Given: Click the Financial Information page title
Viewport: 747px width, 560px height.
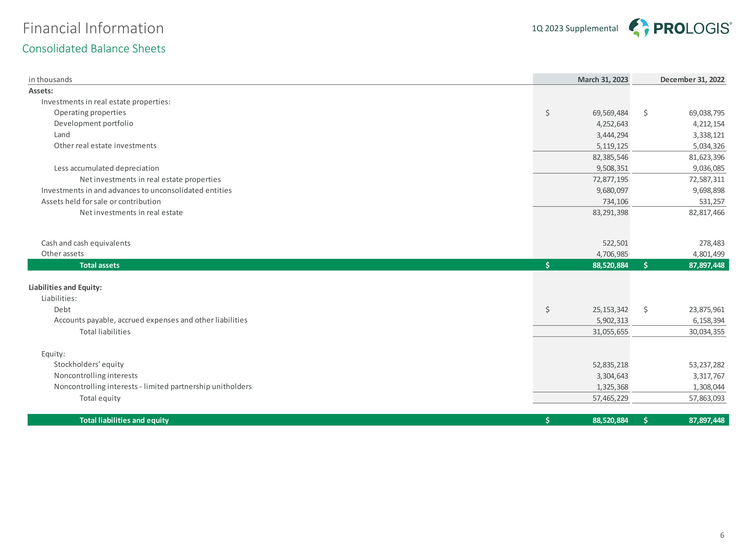Looking at the screenshot, I should tap(93, 28).
